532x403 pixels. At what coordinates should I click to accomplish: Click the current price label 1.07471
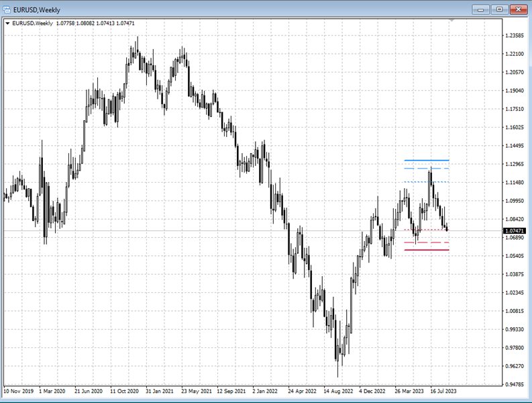tap(515, 231)
